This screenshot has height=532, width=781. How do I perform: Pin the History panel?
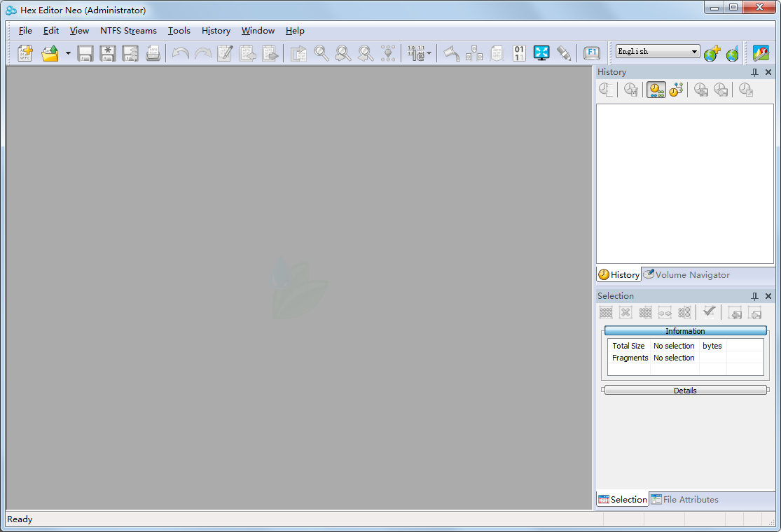coord(754,72)
